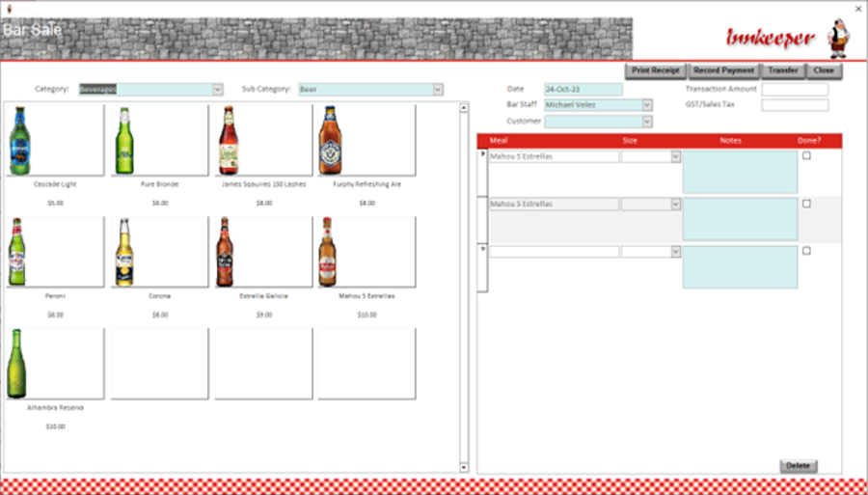This screenshot has height=495, width=868.
Task: Click the $9.00 price under Estrella Galicia
Action: [x=264, y=316]
